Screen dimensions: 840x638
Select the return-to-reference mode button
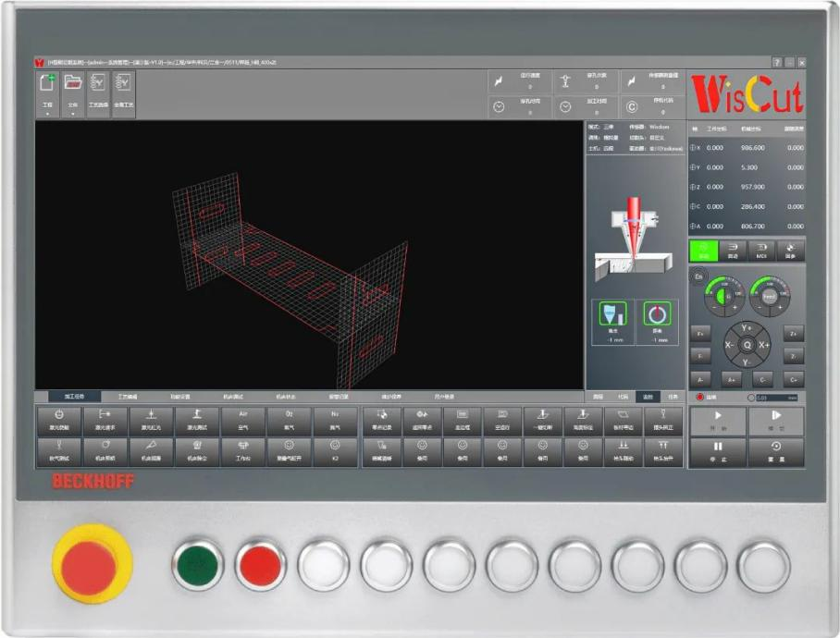pyautogui.click(x=790, y=251)
